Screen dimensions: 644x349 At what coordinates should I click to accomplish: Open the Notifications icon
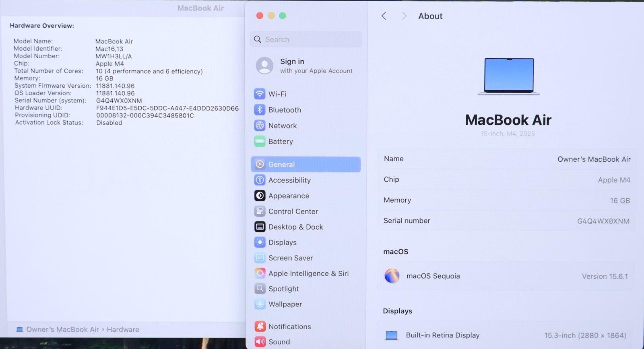[260, 326]
